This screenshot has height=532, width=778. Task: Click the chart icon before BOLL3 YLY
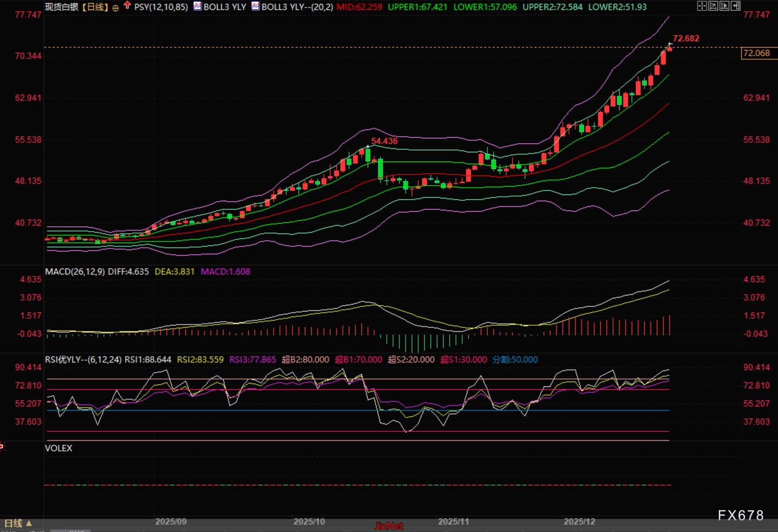pyautogui.click(x=197, y=6)
